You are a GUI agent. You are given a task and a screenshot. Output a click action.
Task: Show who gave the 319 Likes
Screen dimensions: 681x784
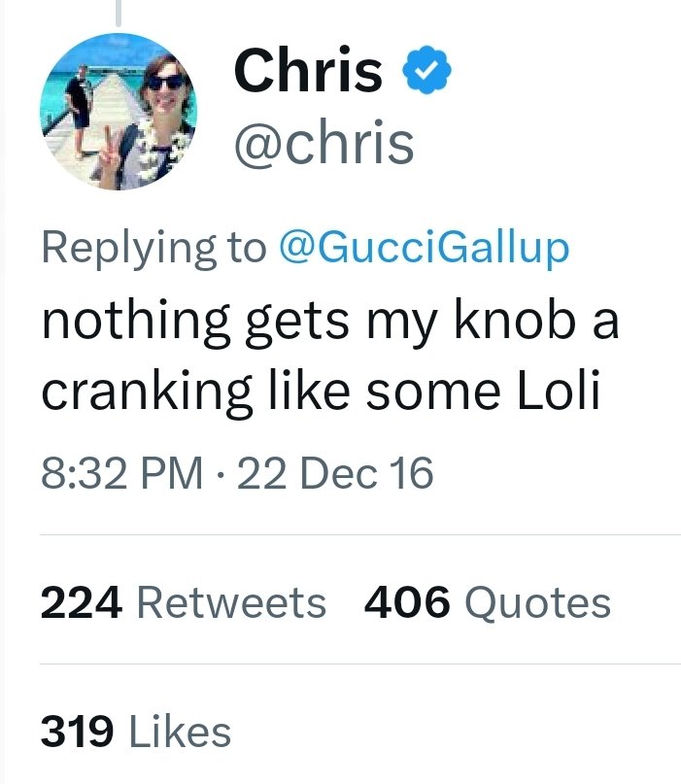coord(135,732)
